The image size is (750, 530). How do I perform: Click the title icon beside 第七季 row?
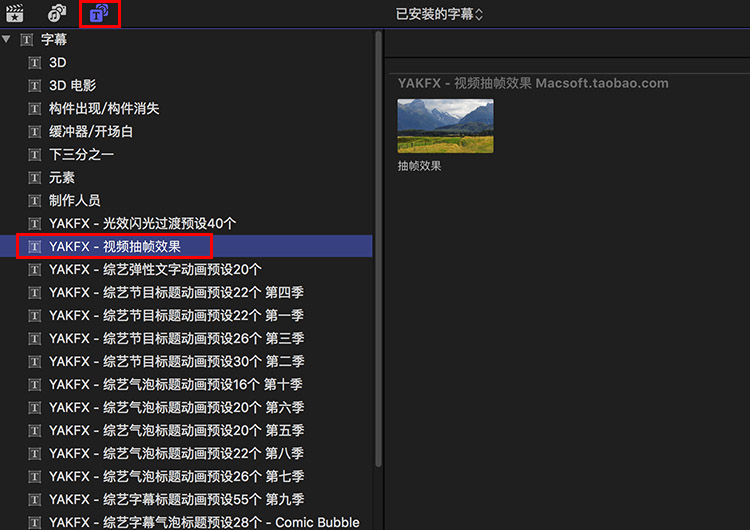tap(34, 477)
